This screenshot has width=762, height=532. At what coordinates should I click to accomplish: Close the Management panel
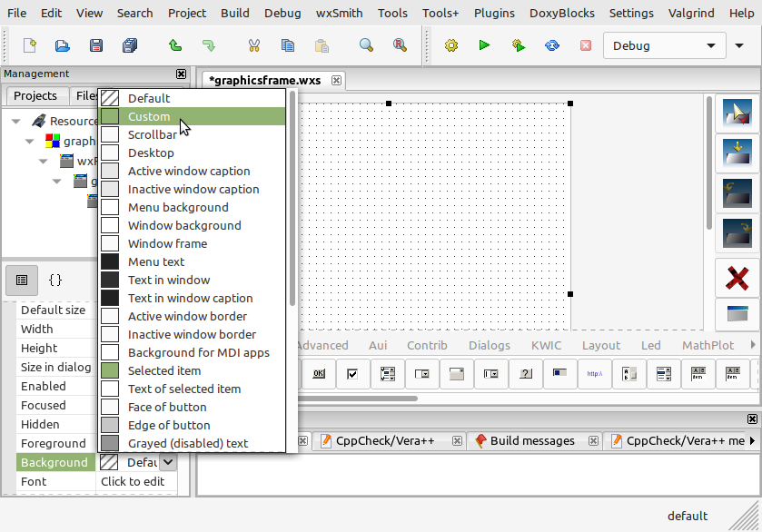click(x=181, y=74)
